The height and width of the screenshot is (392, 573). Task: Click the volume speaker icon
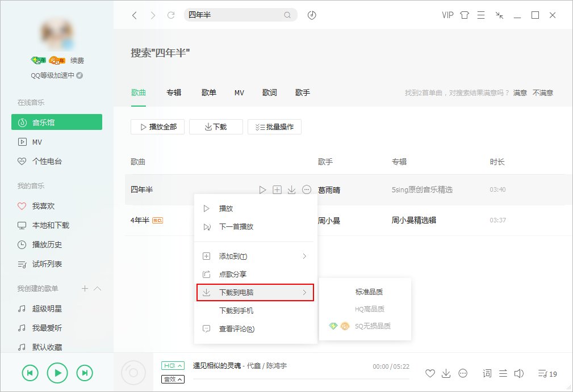pos(519,373)
